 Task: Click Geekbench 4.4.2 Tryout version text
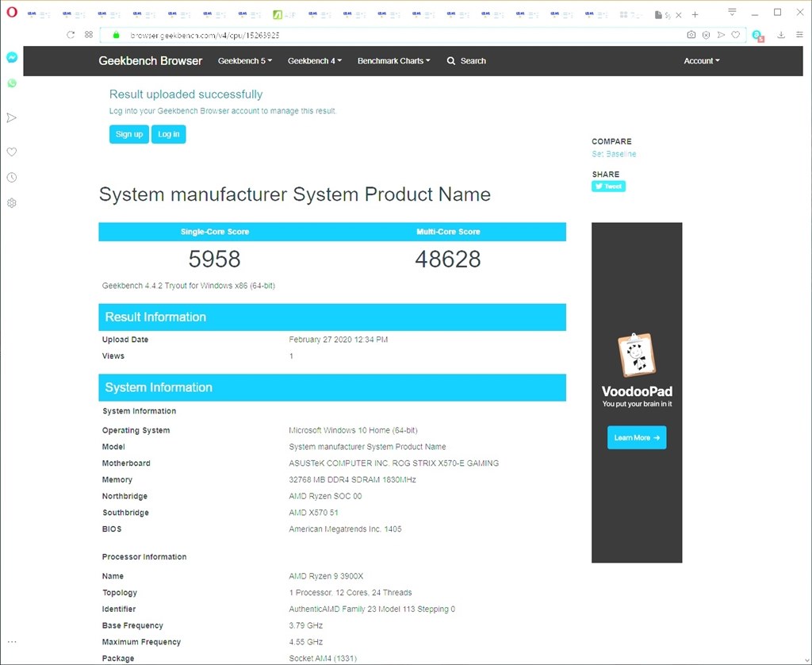click(189, 286)
